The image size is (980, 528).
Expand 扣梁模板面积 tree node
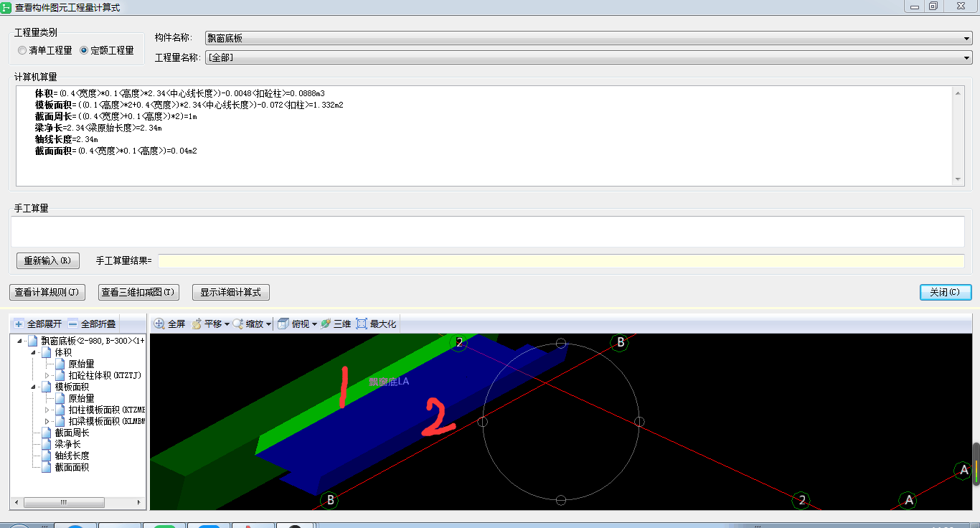point(47,421)
